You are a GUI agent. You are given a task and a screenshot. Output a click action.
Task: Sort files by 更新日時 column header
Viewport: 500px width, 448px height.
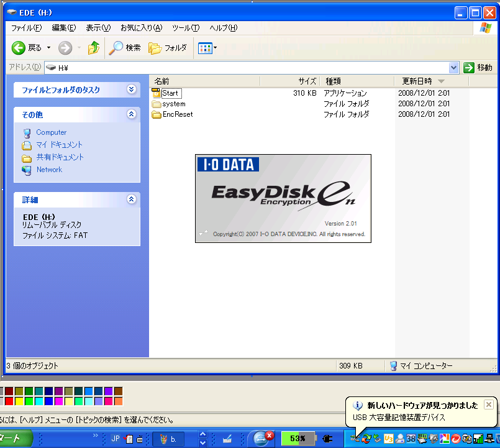click(x=416, y=81)
